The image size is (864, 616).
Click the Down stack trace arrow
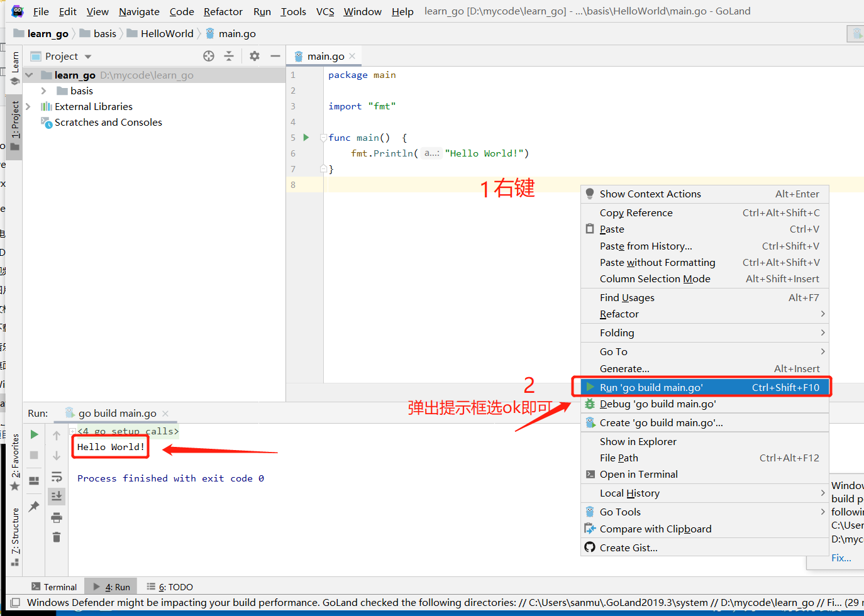tap(57, 455)
